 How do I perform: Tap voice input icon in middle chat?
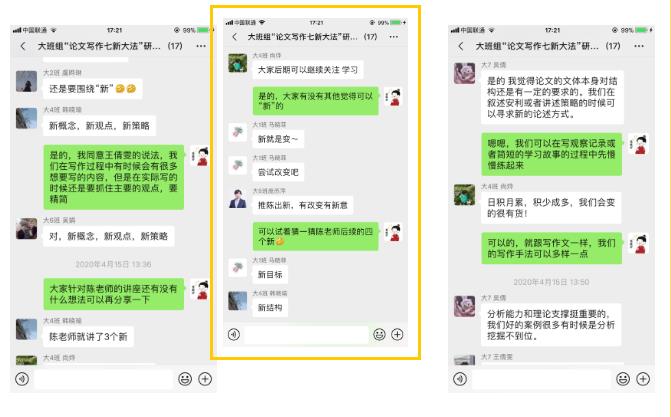coord(234,334)
